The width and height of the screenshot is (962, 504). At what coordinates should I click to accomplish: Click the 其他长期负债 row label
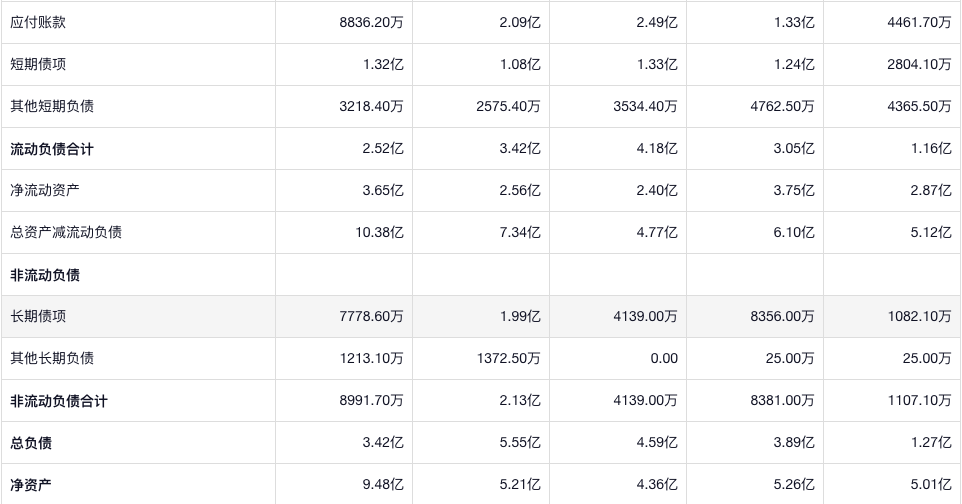(x=52, y=358)
